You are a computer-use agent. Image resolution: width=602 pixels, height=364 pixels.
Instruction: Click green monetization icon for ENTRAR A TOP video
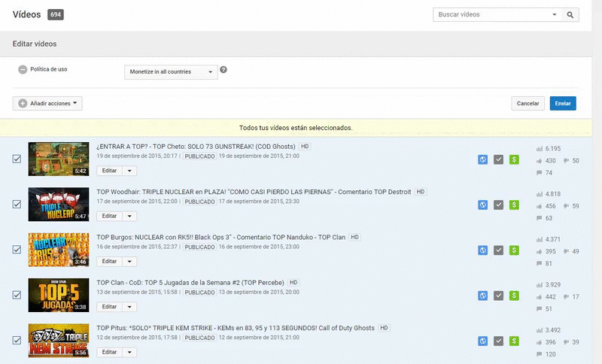[514, 159]
